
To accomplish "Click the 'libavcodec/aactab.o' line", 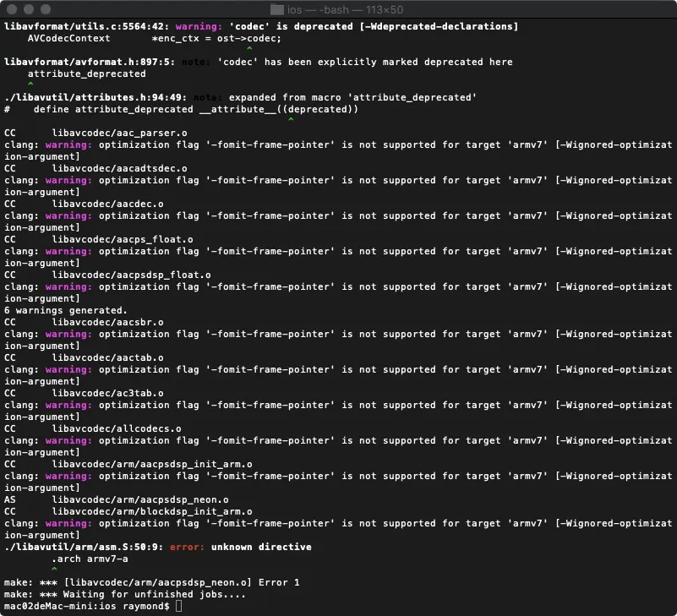I will coord(107,357).
